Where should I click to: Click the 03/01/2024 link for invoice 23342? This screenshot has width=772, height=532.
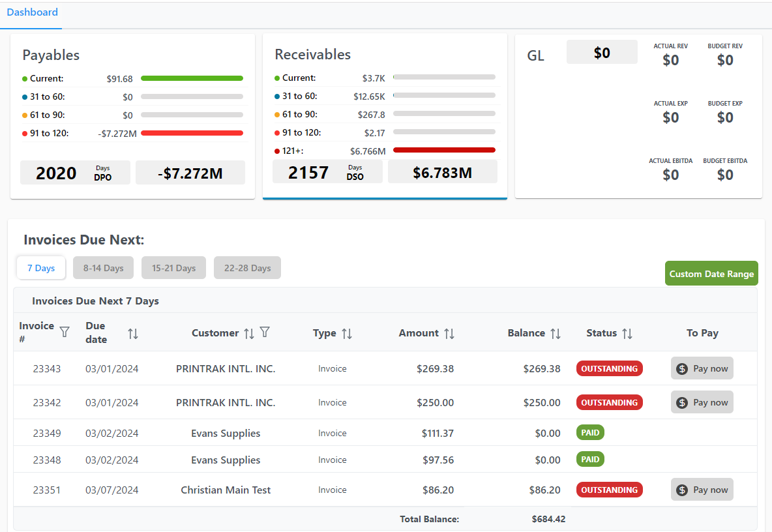coord(112,402)
